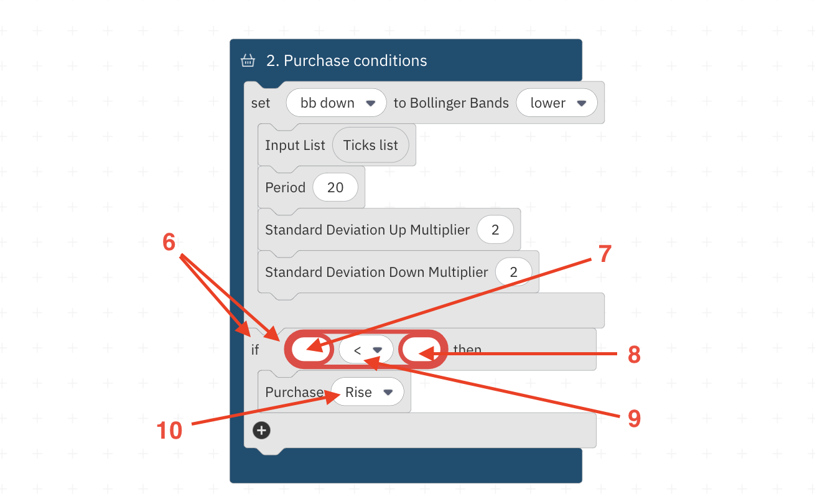This screenshot has width=815, height=504.
Task: Click the basket icon on Purchase conditions block
Action: pyautogui.click(x=248, y=60)
